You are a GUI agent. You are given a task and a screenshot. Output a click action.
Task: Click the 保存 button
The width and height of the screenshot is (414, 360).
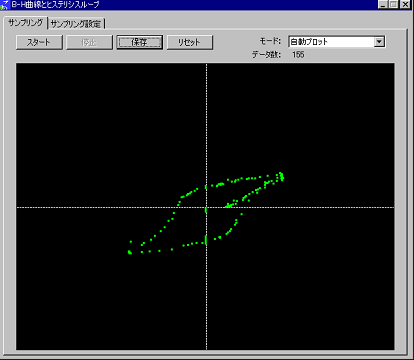pos(139,42)
